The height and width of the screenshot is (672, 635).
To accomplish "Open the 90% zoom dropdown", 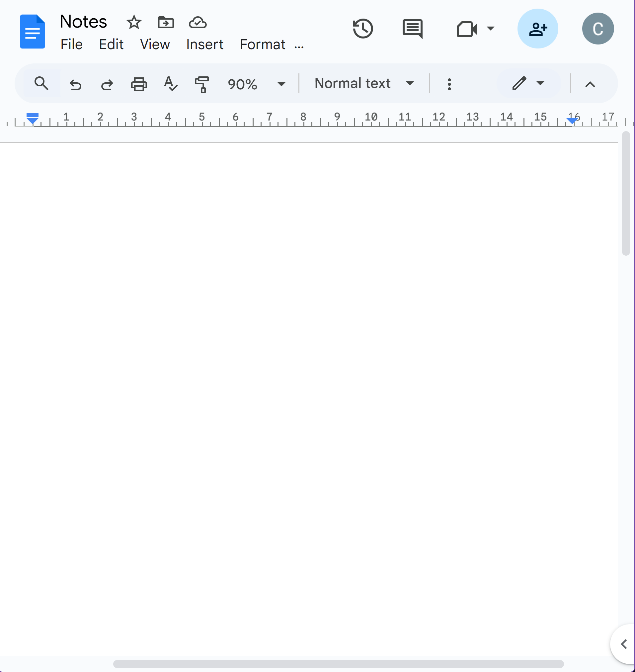I will click(x=256, y=84).
